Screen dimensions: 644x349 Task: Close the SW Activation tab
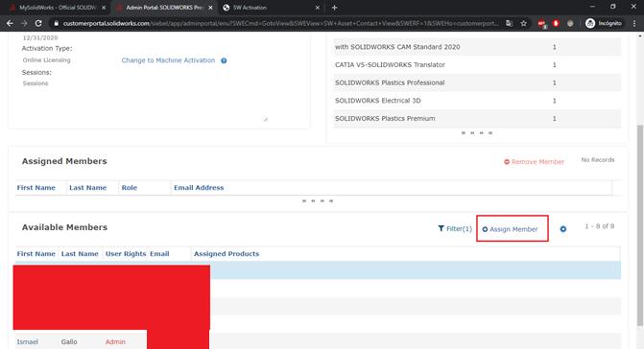(318, 8)
